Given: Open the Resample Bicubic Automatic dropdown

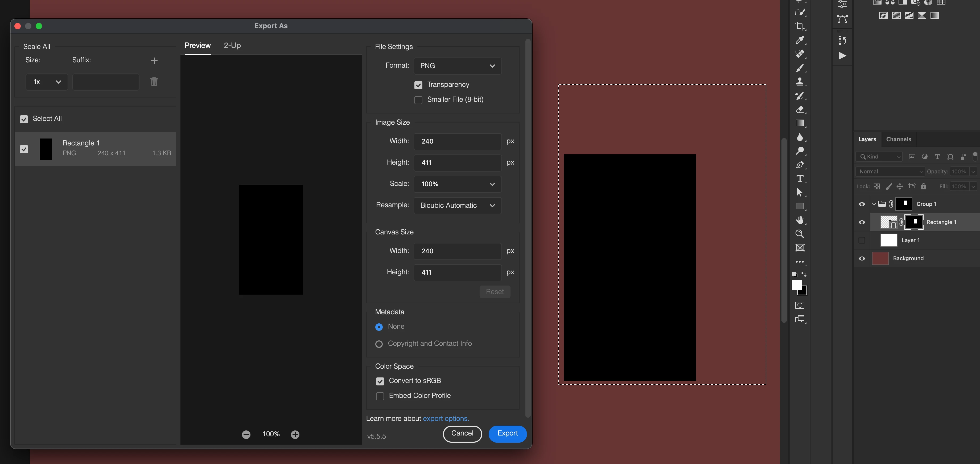Looking at the screenshot, I should [x=457, y=206].
